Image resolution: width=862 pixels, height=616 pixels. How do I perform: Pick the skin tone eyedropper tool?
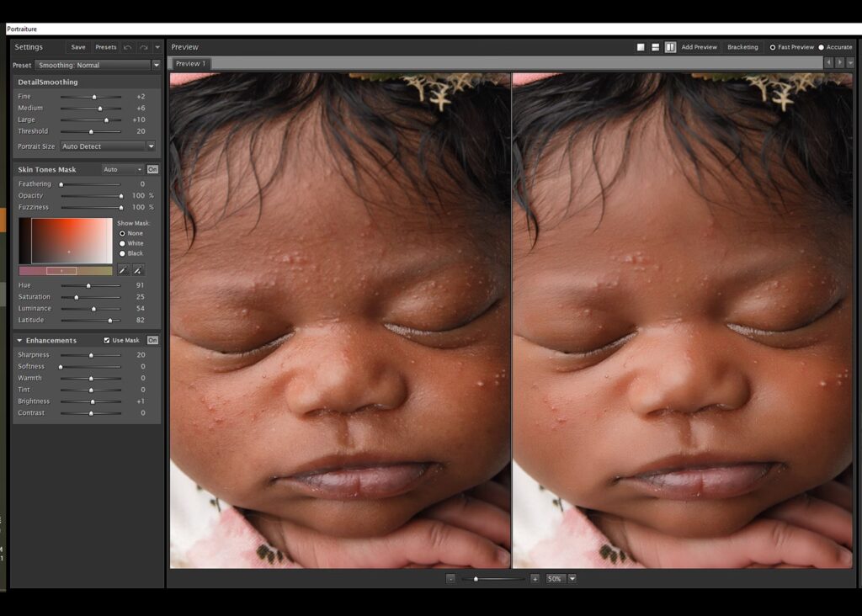[x=123, y=270]
